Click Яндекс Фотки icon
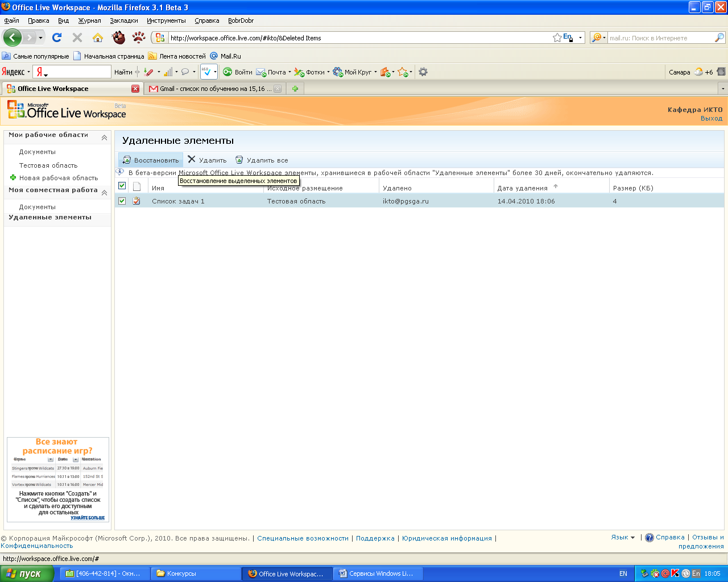 pos(299,72)
